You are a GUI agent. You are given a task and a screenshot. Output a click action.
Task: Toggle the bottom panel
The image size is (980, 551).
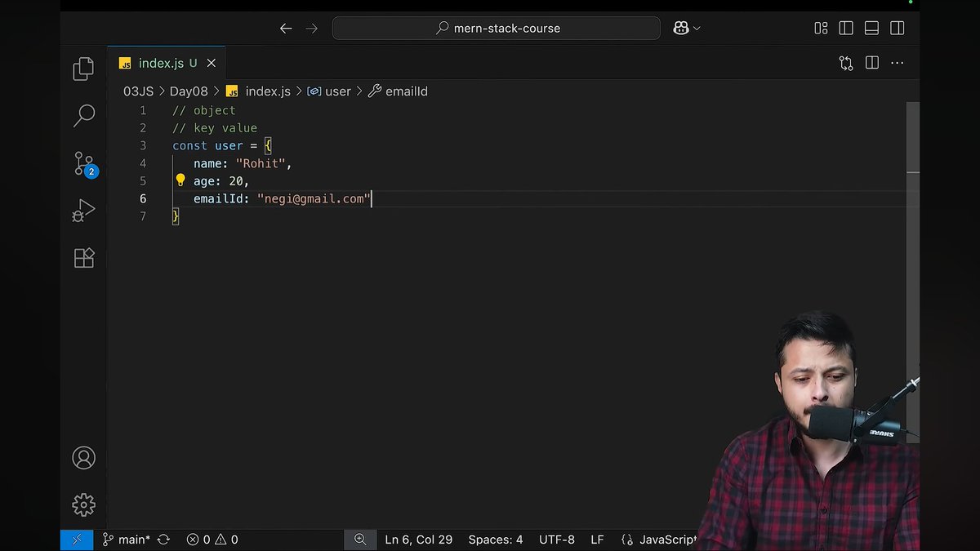click(x=871, y=28)
